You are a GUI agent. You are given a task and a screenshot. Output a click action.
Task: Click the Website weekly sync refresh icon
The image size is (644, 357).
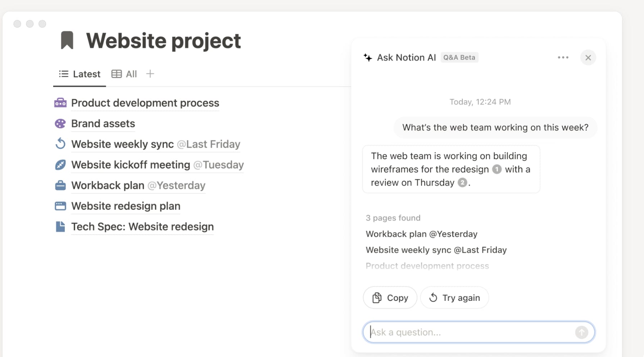pyautogui.click(x=60, y=144)
